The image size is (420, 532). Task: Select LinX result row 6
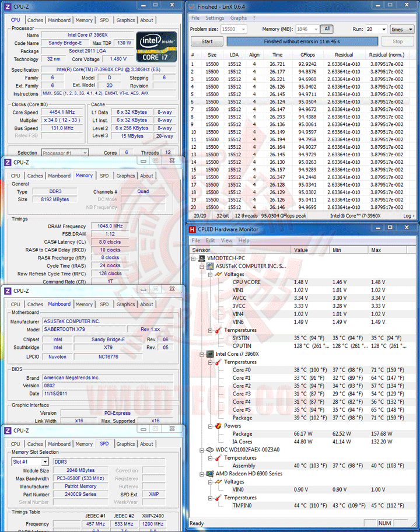point(299,101)
